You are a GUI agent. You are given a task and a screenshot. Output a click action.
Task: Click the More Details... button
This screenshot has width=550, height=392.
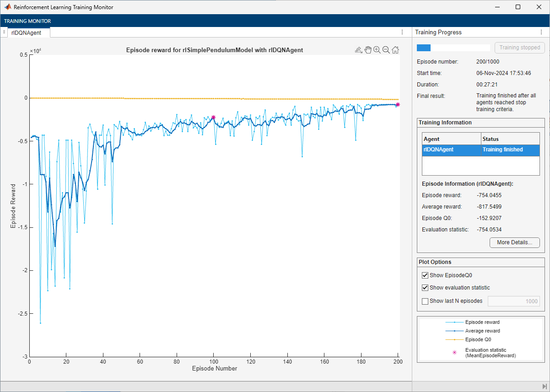[x=514, y=242]
